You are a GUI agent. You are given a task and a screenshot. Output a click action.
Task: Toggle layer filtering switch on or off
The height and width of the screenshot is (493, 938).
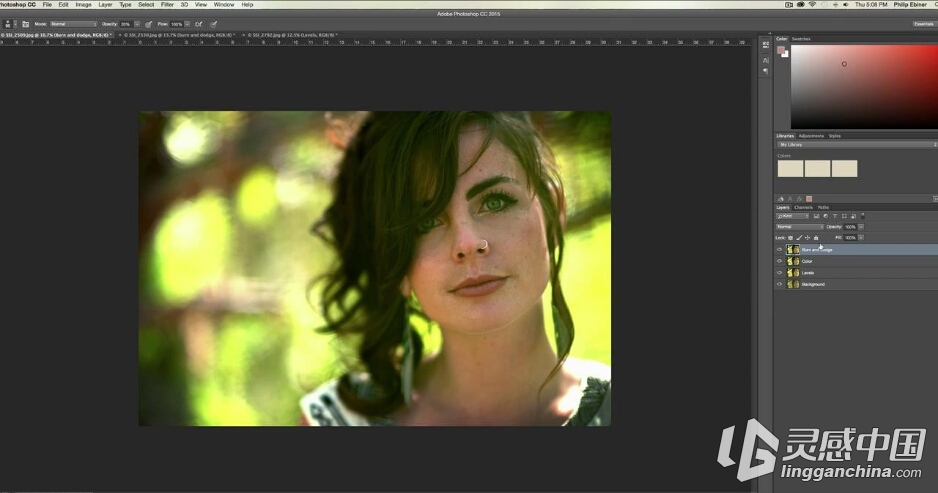[863, 216]
